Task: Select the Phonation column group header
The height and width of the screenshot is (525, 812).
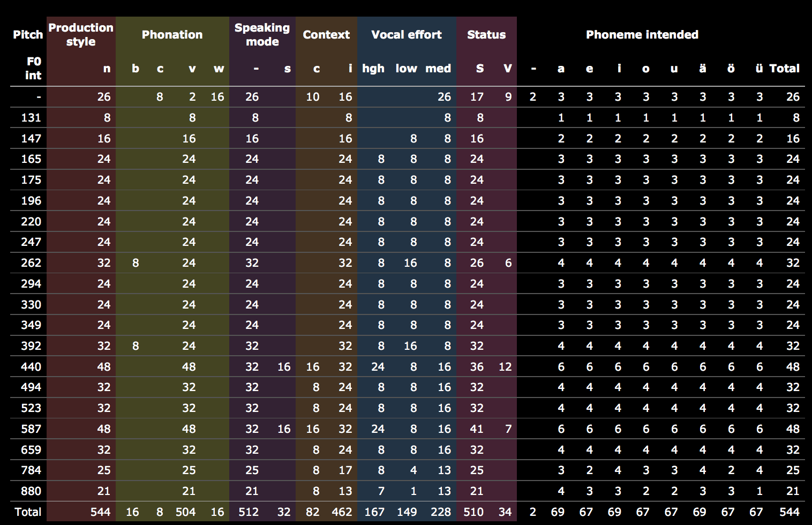Action: pyautogui.click(x=172, y=35)
